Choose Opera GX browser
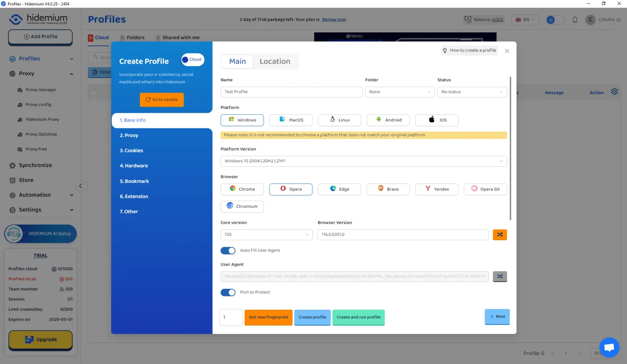This screenshot has width=627, height=364. pos(485,189)
